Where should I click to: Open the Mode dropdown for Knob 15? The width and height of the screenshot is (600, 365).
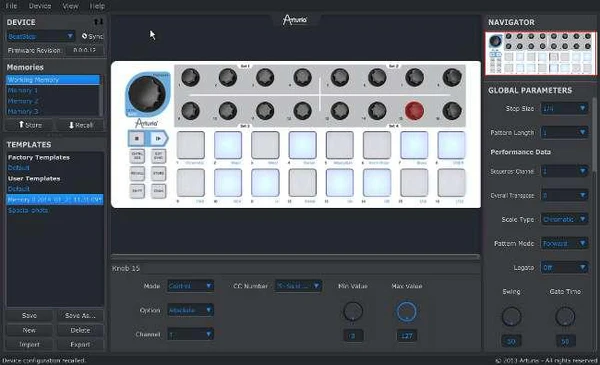pos(190,286)
